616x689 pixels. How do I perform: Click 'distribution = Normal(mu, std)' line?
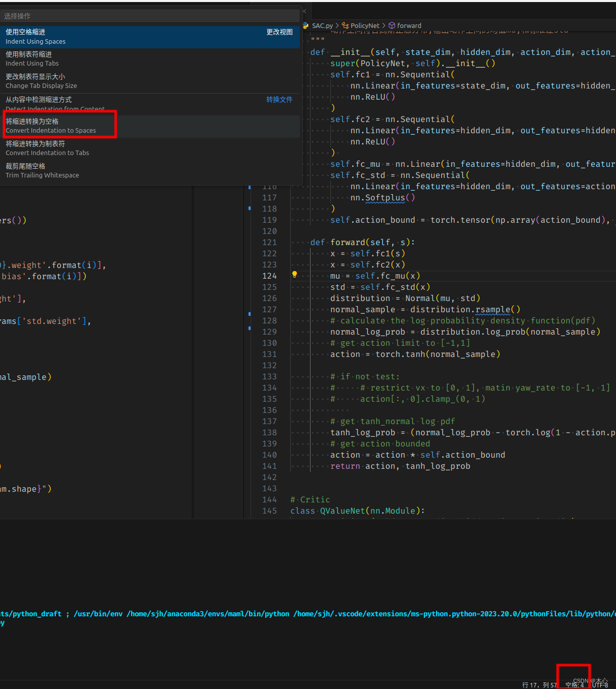pos(405,298)
